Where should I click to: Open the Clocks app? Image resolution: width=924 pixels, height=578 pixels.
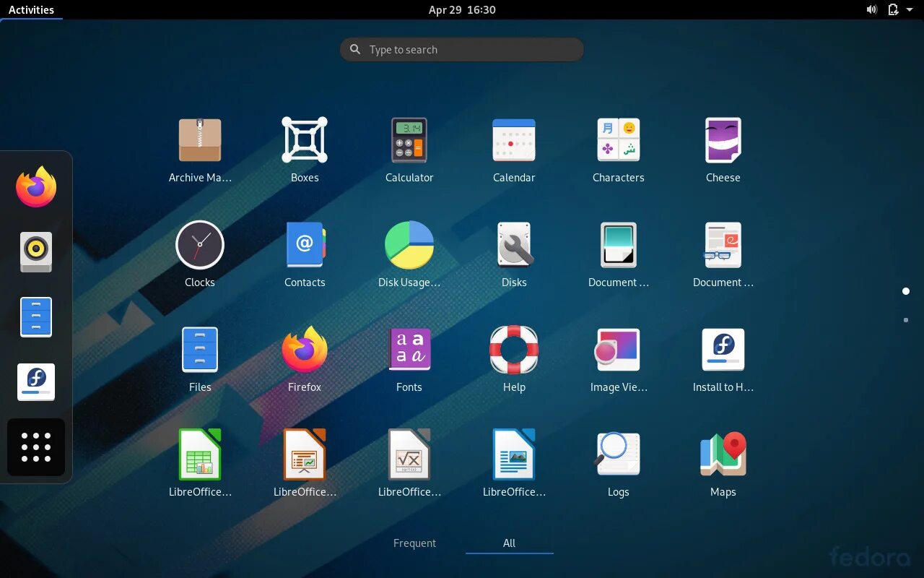click(x=200, y=245)
